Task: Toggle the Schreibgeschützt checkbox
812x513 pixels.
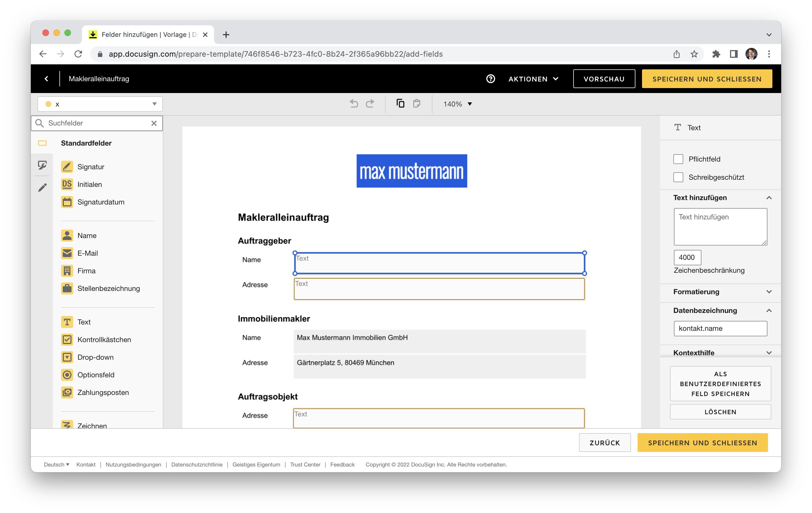Action: [678, 177]
